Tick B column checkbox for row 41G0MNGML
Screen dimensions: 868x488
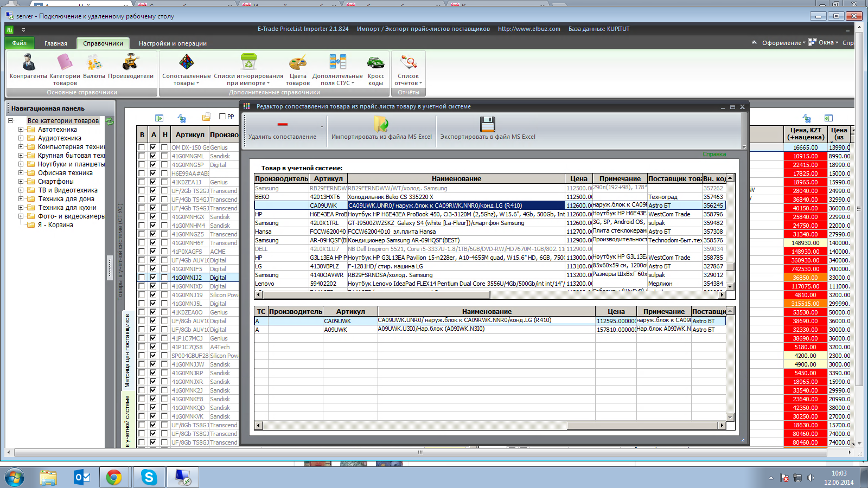pos(142,156)
